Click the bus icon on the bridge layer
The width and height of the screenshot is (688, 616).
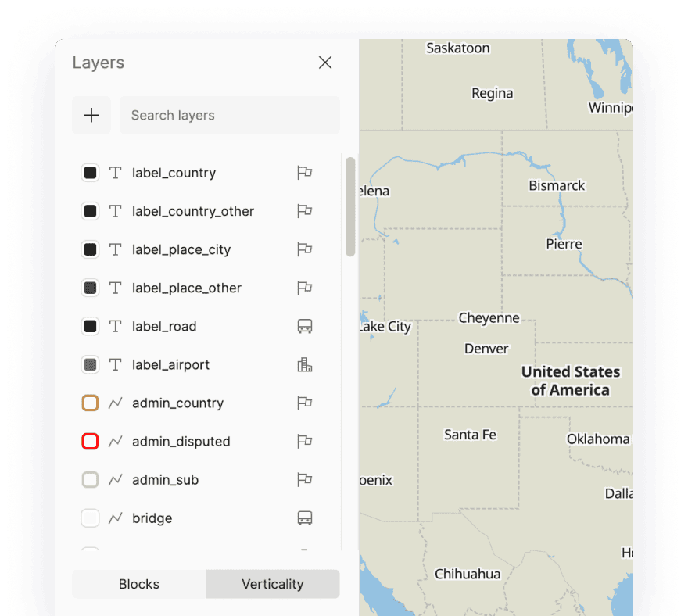pyautogui.click(x=304, y=518)
